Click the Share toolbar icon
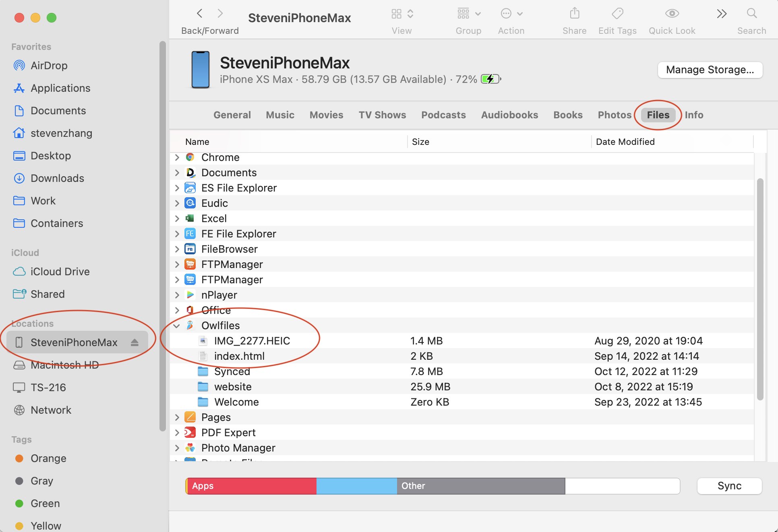Image resolution: width=778 pixels, height=532 pixels. pos(575,14)
